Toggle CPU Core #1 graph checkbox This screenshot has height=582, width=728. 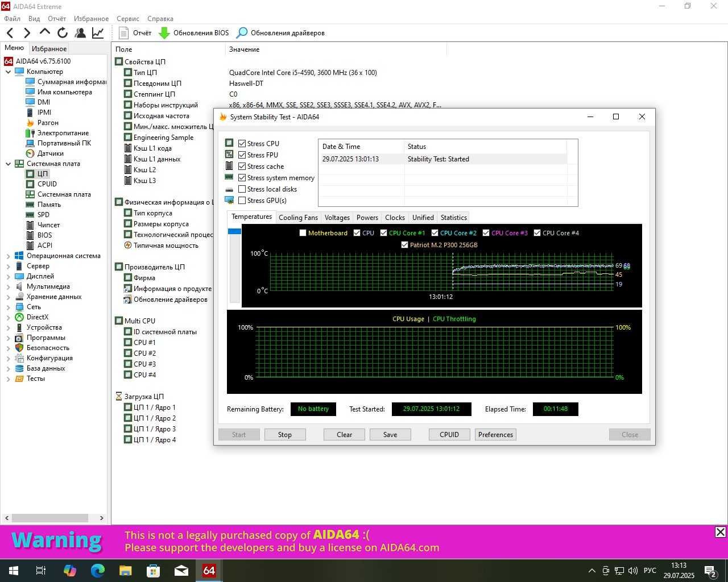(383, 233)
